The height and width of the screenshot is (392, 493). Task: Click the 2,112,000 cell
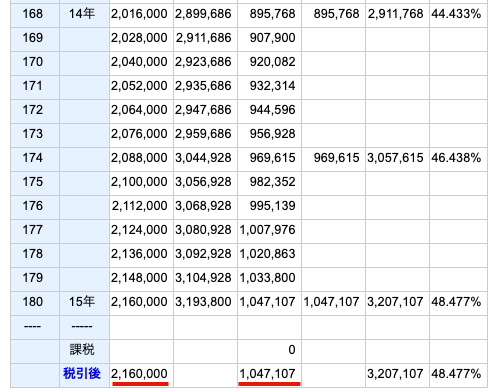(140, 206)
